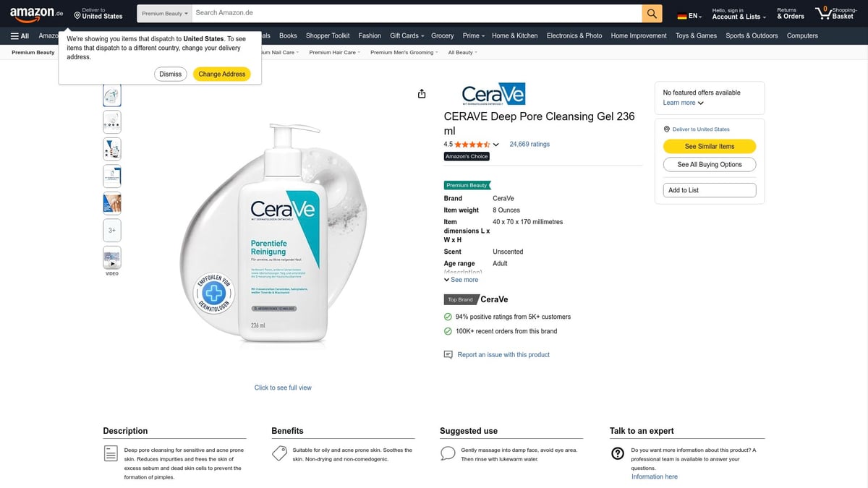Click the share icon above the product title
868x488 pixels.
point(422,93)
